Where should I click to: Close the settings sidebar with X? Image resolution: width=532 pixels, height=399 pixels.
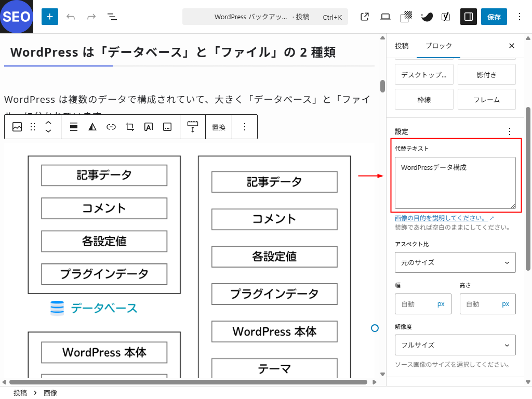[x=512, y=46]
